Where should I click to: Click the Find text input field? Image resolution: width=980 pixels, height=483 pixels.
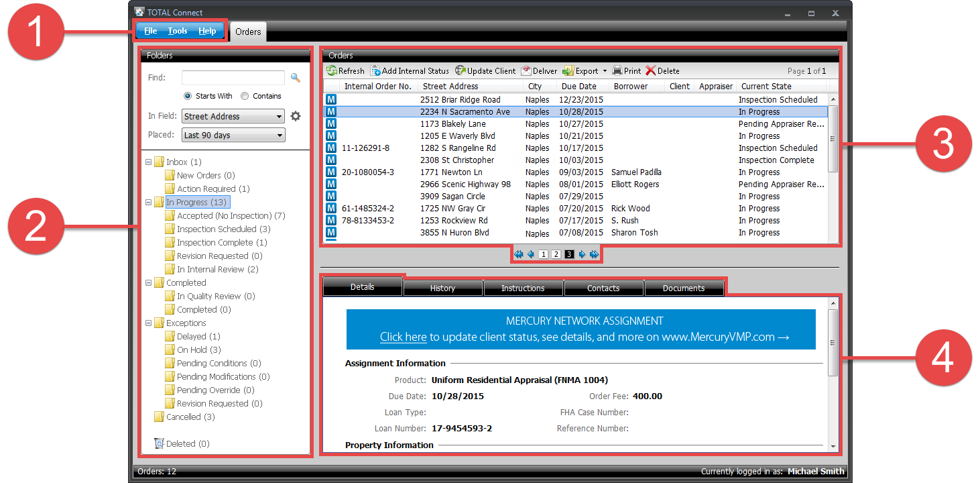[x=233, y=78]
